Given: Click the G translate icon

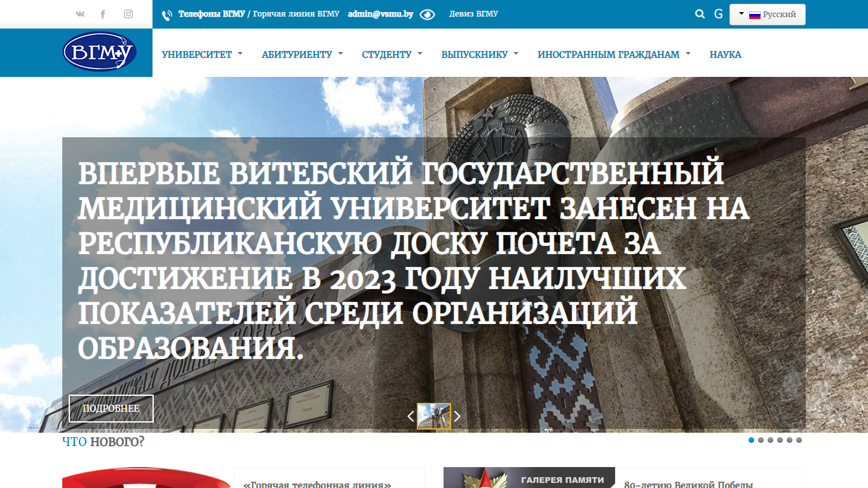Looking at the screenshot, I should 719,14.
